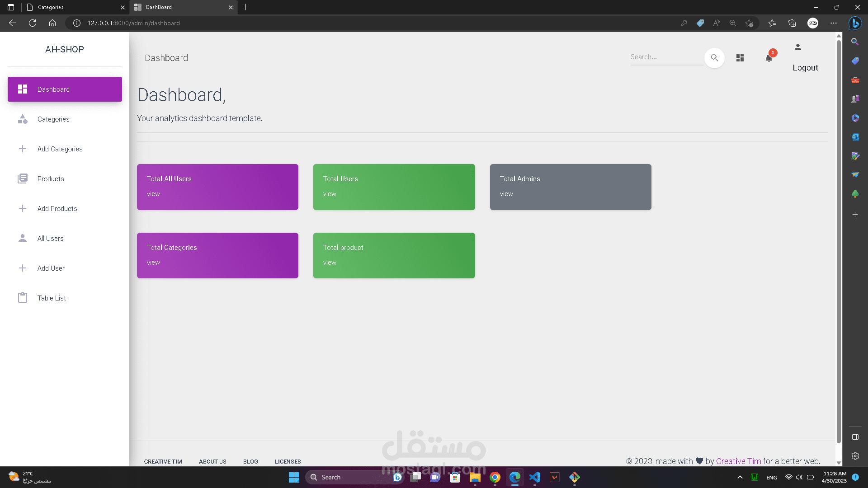Go to Add User page
The height and width of the screenshot is (488, 868).
[65, 268]
